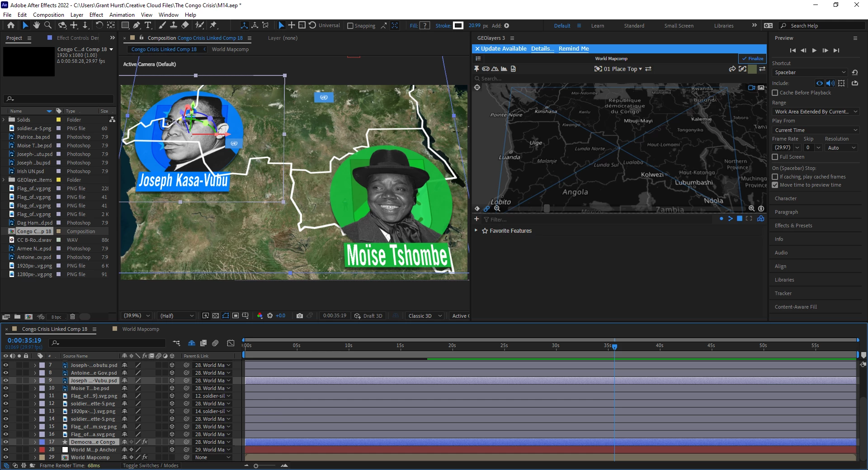Open the update Details link
The image size is (868, 470).
[542, 49]
